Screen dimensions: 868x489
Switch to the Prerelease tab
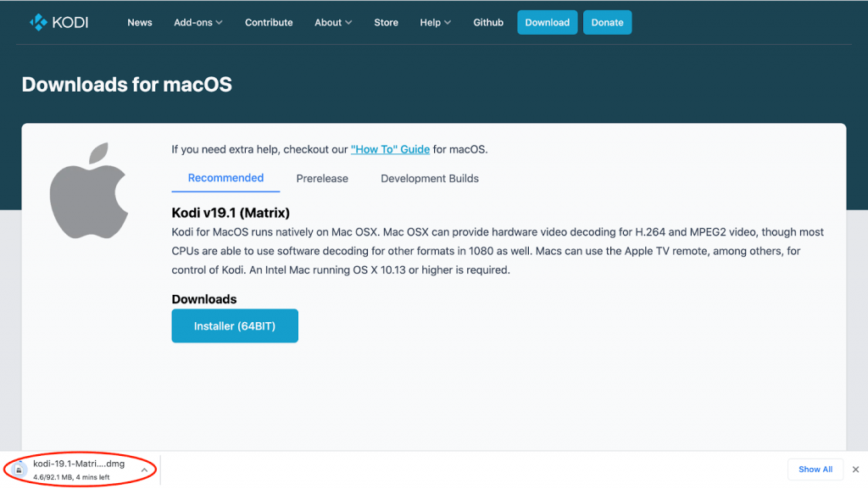(321, 179)
